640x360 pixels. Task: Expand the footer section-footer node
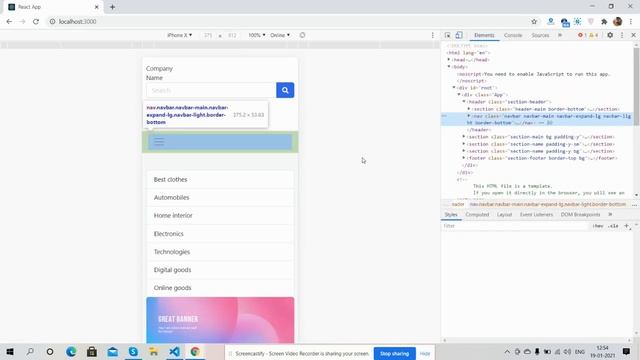coord(464,158)
